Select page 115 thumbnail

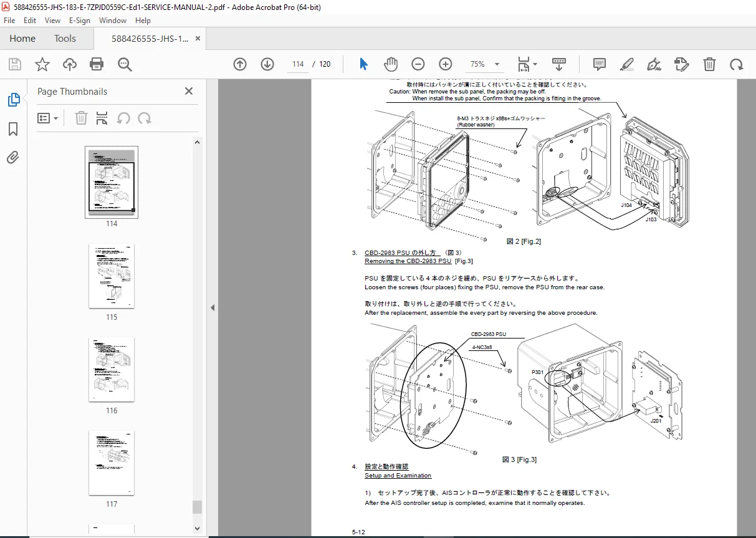tap(112, 276)
